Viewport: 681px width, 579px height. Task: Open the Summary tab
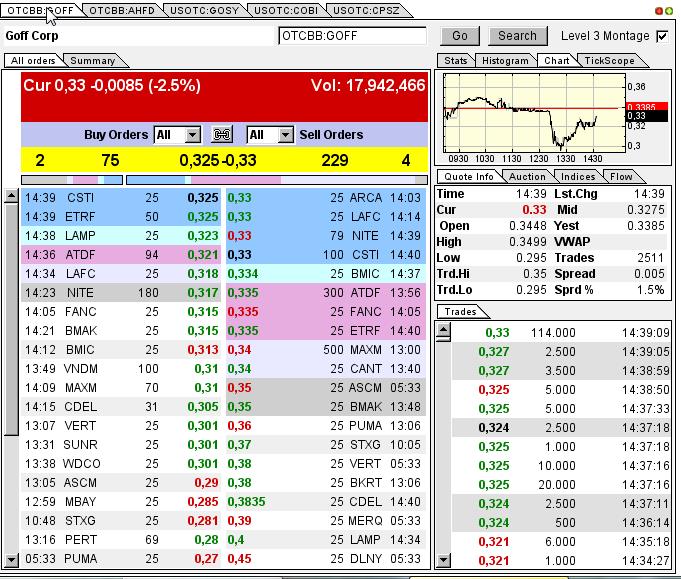92,61
